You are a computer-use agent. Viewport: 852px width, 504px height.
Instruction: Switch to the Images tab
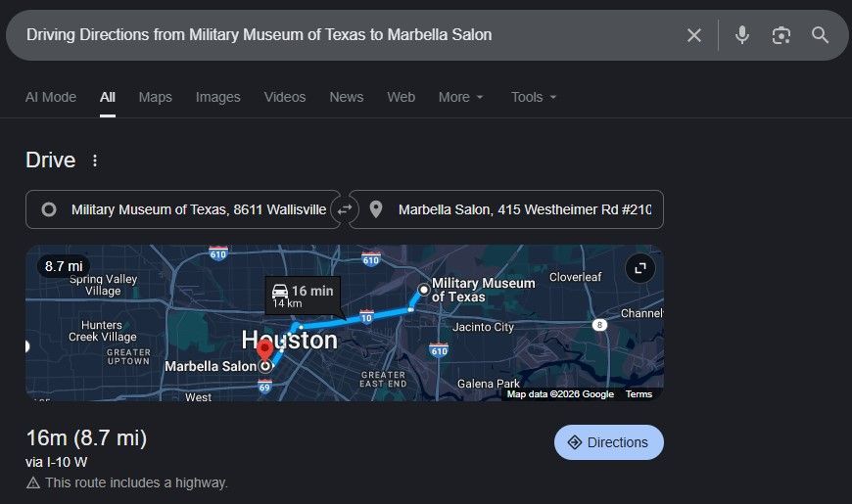point(217,97)
